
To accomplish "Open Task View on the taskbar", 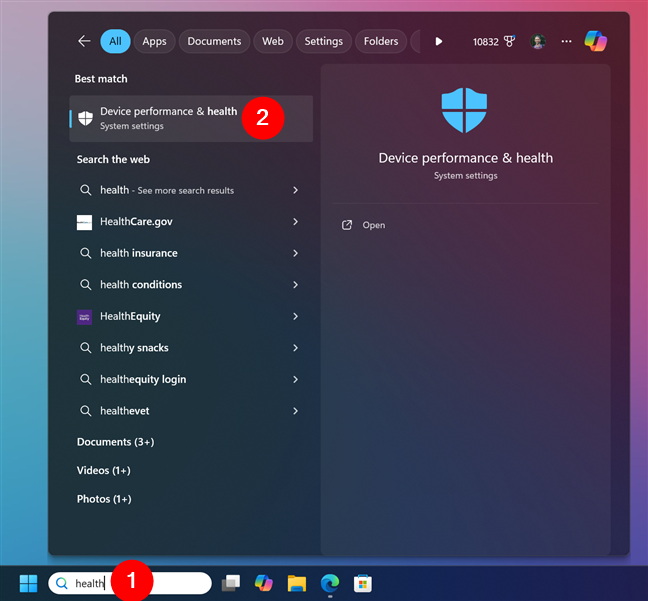I will [231, 583].
